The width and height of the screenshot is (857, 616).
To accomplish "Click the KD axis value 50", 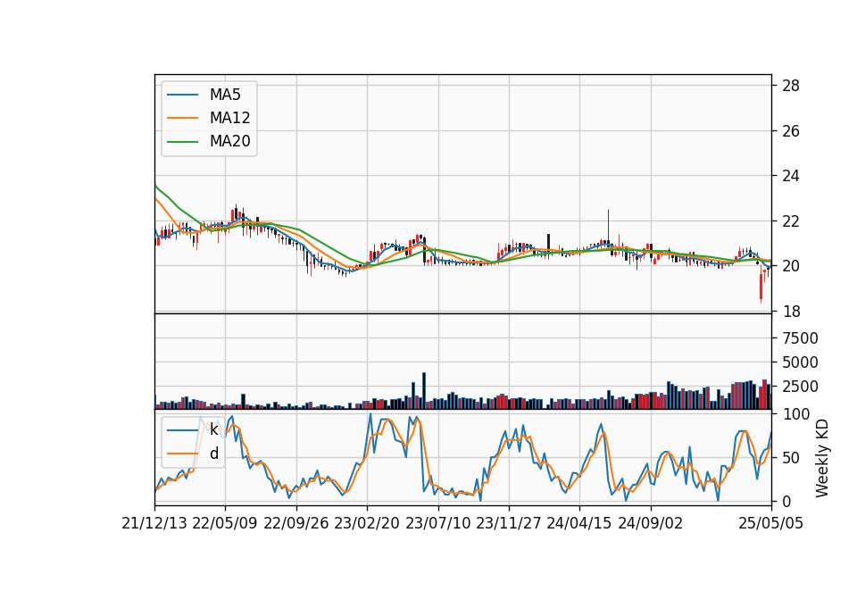I will pos(791,458).
